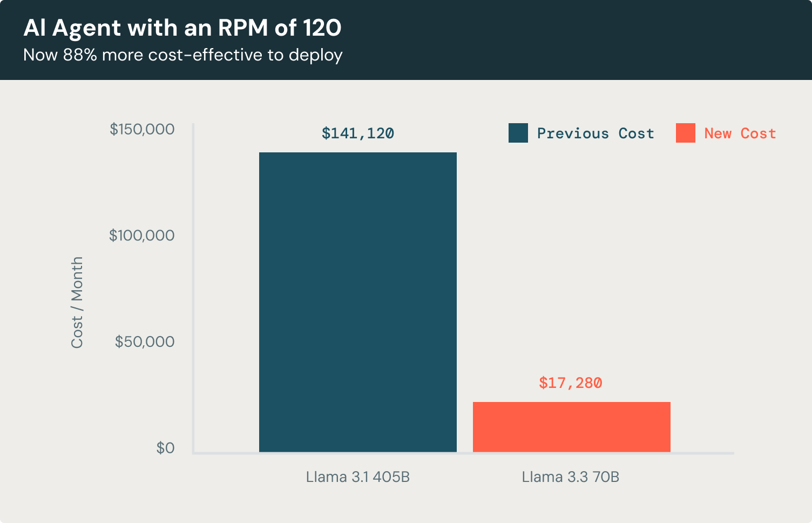Click the "Llama 3.3 70B" axis label
Screen dimensions: 812x523
[571, 477]
